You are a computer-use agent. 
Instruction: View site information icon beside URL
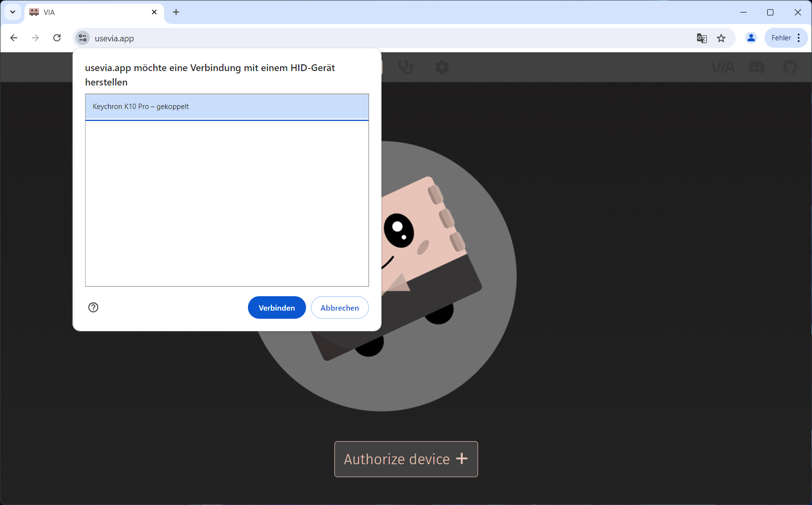[83, 38]
